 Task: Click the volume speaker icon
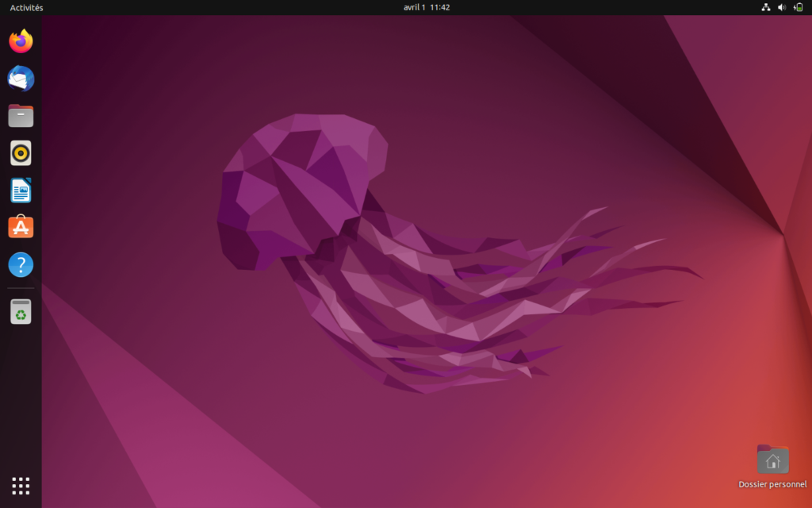click(x=782, y=7)
